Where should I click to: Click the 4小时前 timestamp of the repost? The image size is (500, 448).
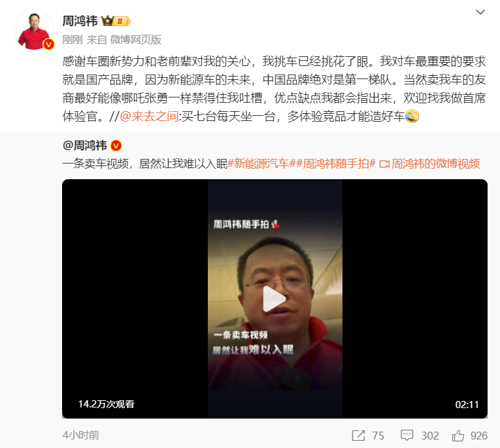(x=80, y=435)
